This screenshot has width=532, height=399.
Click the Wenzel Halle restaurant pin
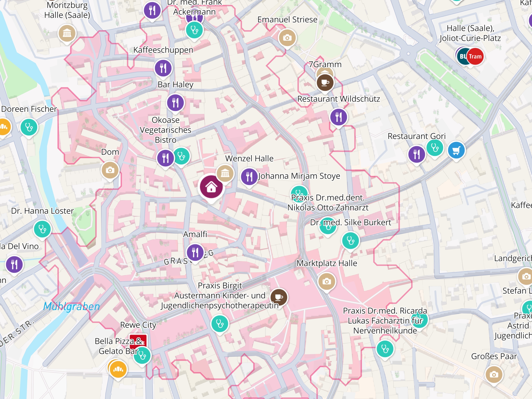(249, 177)
